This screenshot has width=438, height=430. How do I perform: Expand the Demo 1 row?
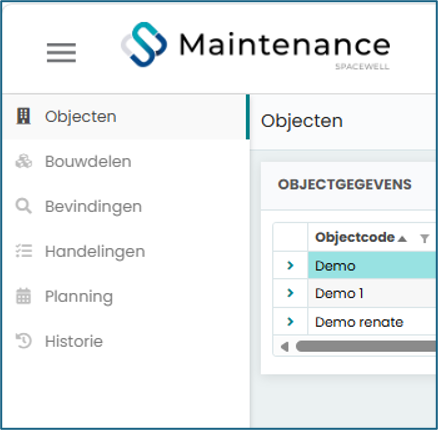coord(290,293)
